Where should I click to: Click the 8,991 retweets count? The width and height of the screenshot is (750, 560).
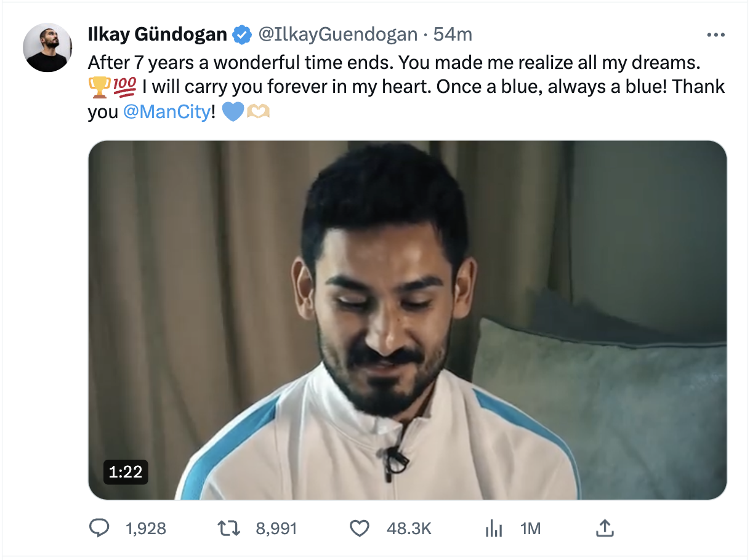[x=276, y=528]
